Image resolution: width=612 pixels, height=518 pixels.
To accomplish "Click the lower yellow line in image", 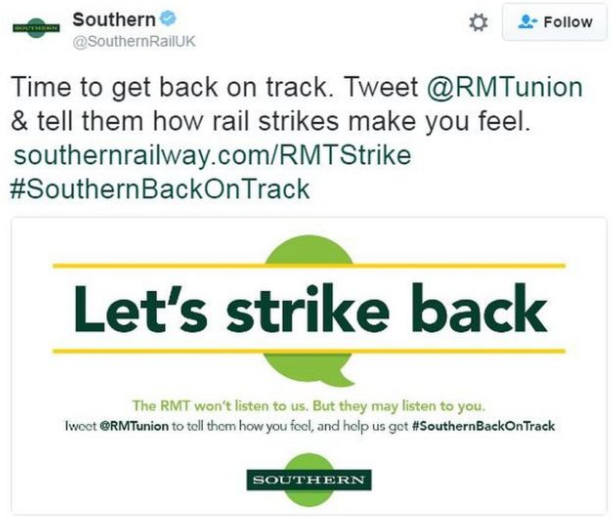I will 309,351.
